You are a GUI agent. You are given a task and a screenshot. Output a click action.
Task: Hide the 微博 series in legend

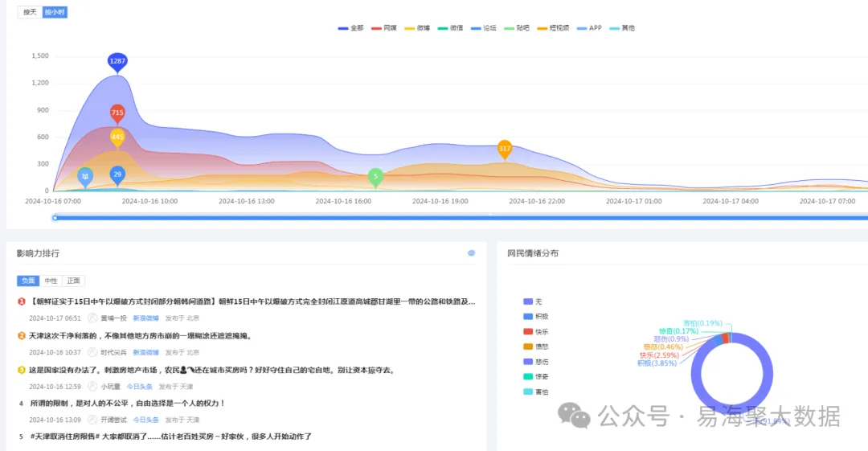(417, 27)
